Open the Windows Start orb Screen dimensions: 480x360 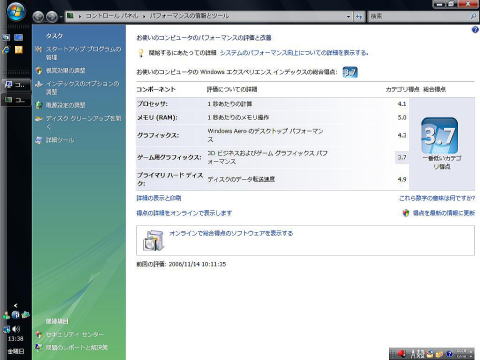[x=15, y=11]
